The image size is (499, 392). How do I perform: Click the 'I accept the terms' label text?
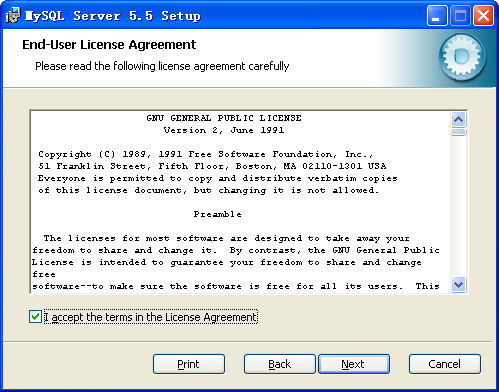(151, 317)
